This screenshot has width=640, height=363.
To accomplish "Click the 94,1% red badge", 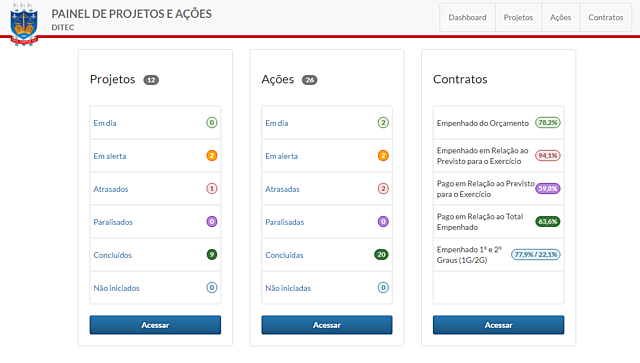I will (x=548, y=156).
